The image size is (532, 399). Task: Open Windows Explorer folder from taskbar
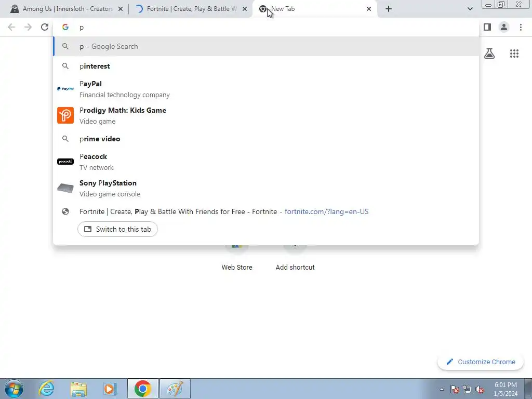[78, 389]
